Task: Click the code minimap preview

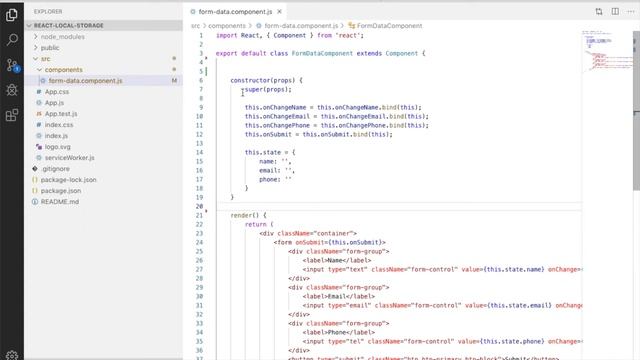Action: point(607,51)
